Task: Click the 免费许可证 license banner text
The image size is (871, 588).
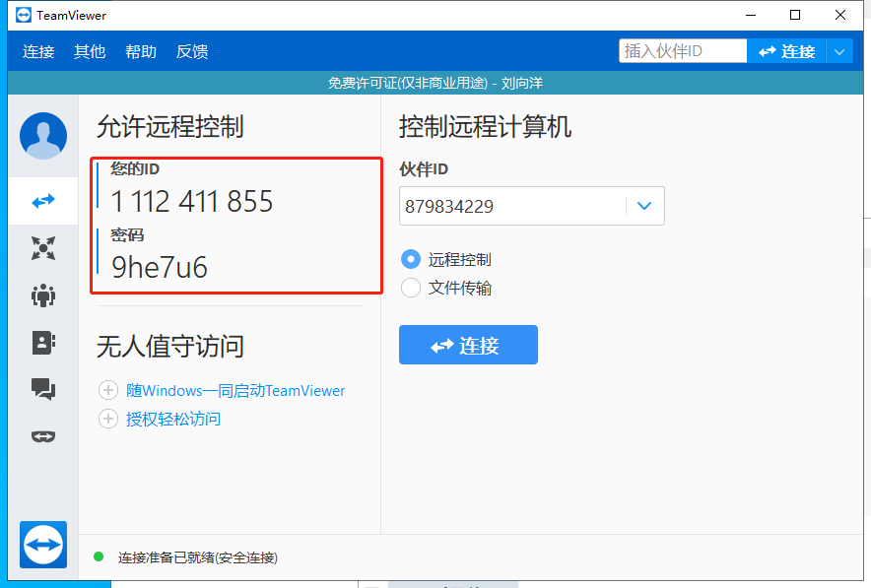Action: coord(435,84)
